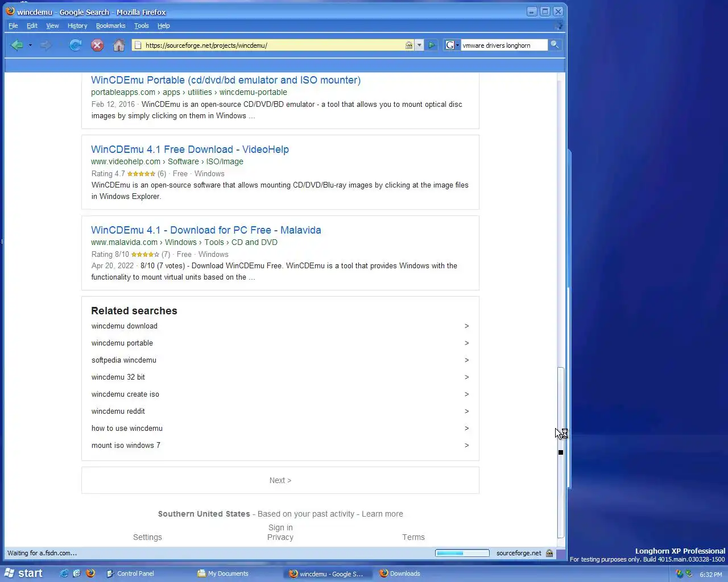This screenshot has width=728, height=582.
Task: Click the chevron next to 'wincdemu reddit'
Action: point(466,411)
